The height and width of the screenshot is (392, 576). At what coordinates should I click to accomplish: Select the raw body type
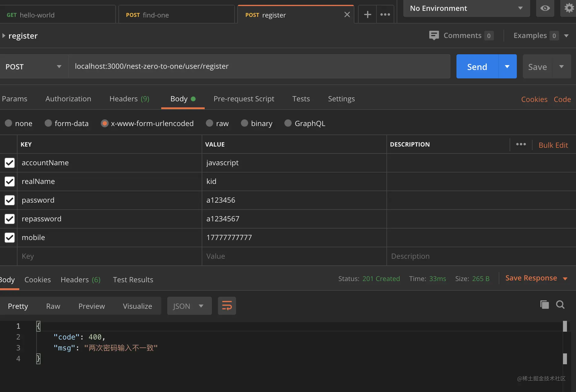[x=210, y=123]
